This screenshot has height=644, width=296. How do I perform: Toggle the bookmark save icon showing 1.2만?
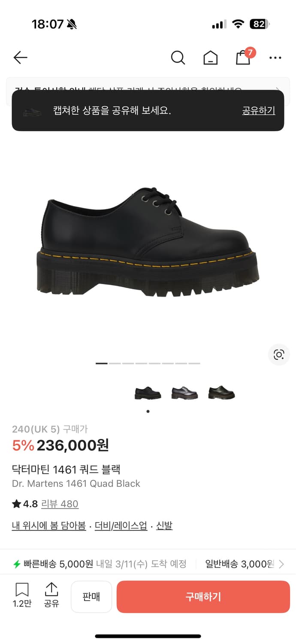click(x=22, y=595)
